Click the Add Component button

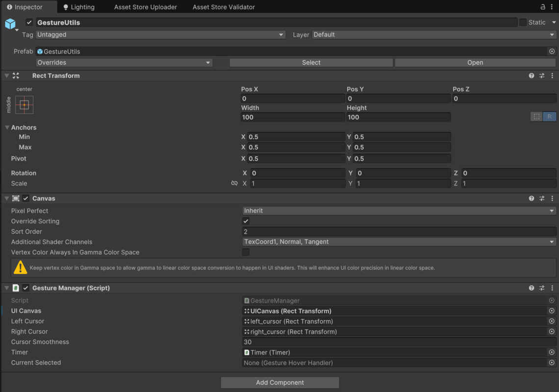pyautogui.click(x=279, y=383)
